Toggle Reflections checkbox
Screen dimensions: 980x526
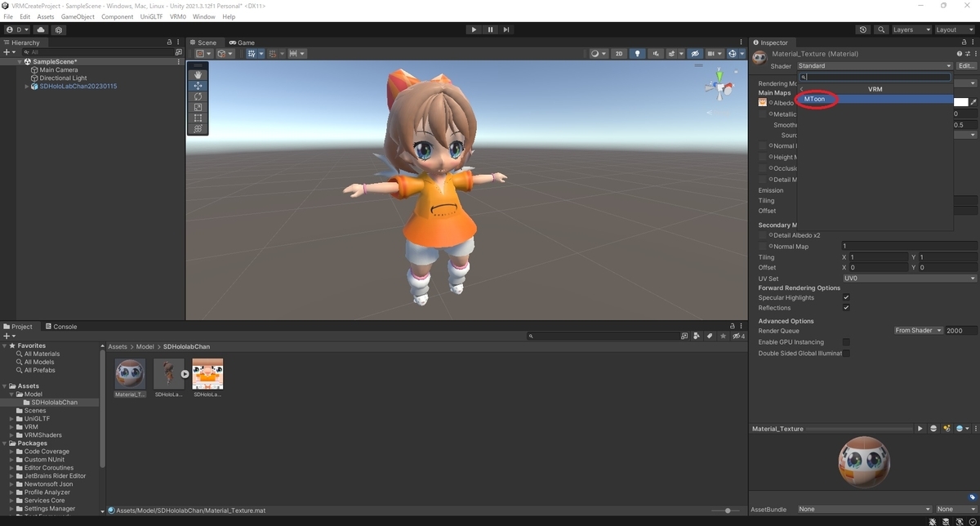846,308
